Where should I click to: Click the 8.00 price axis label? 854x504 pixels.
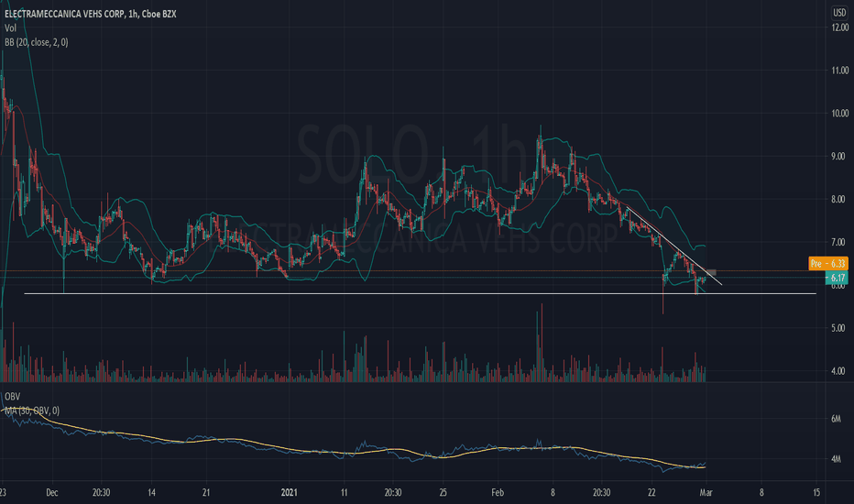click(839, 200)
